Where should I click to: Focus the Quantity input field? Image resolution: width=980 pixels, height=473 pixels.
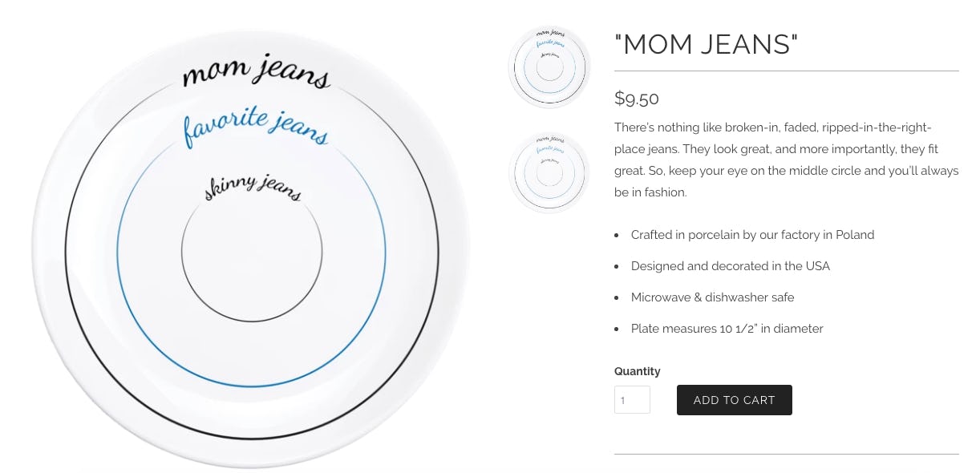[632, 400]
